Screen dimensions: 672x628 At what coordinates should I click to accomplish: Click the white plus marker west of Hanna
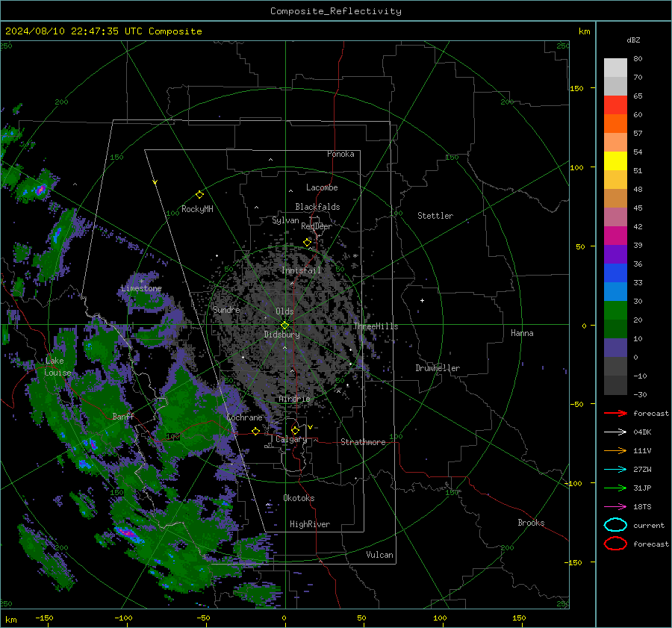click(422, 300)
